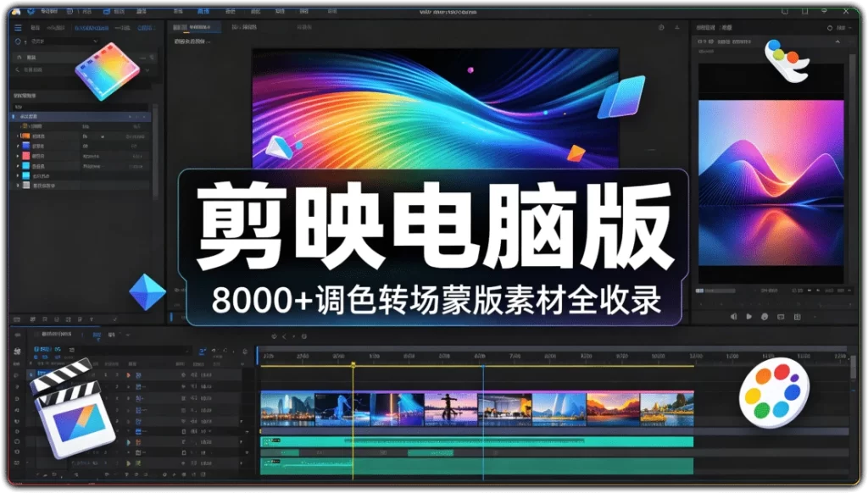Viewport: 868px width, 493px height.
Task: Toggle the blue snapping icon in the timeline toolbar
Action: coord(203,351)
